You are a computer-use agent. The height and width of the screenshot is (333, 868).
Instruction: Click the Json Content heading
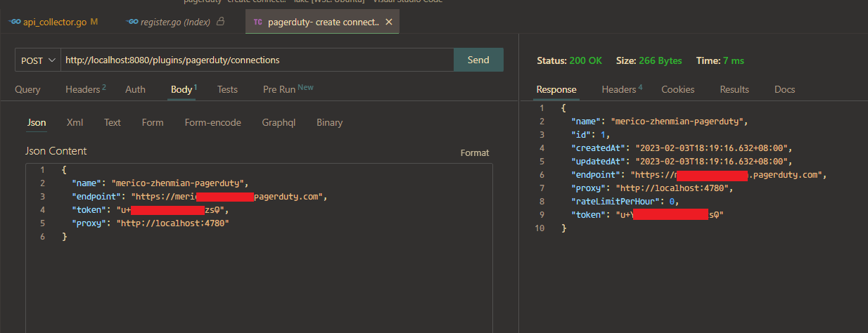coord(56,150)
